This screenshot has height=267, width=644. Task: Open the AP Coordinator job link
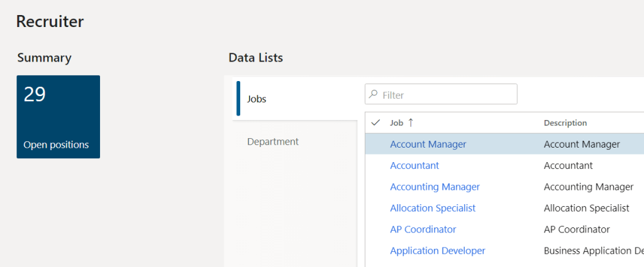pos(423,229)
